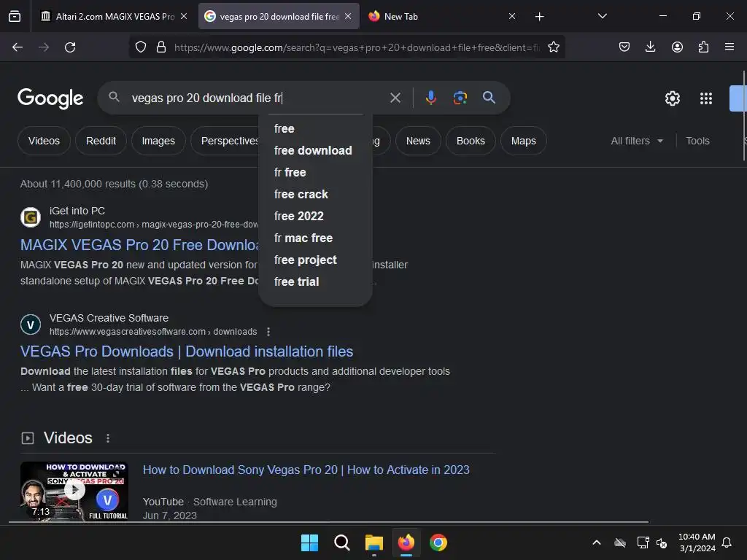
Task: Reload the current page
Action: point(70,47)
